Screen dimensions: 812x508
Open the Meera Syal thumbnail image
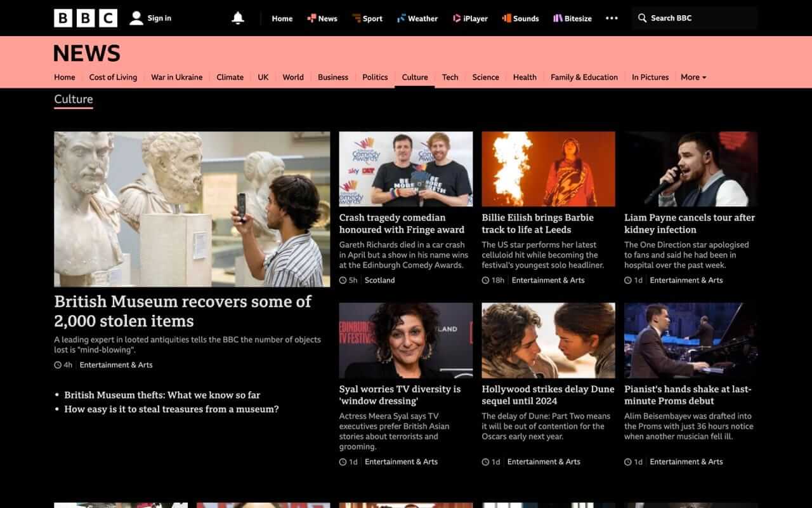click(x=406, y=340)
